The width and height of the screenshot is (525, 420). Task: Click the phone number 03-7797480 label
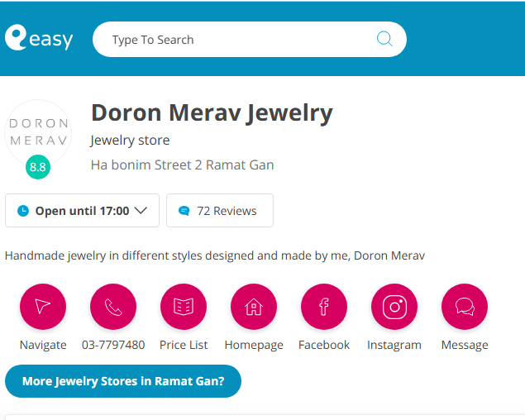click(113, 345)
